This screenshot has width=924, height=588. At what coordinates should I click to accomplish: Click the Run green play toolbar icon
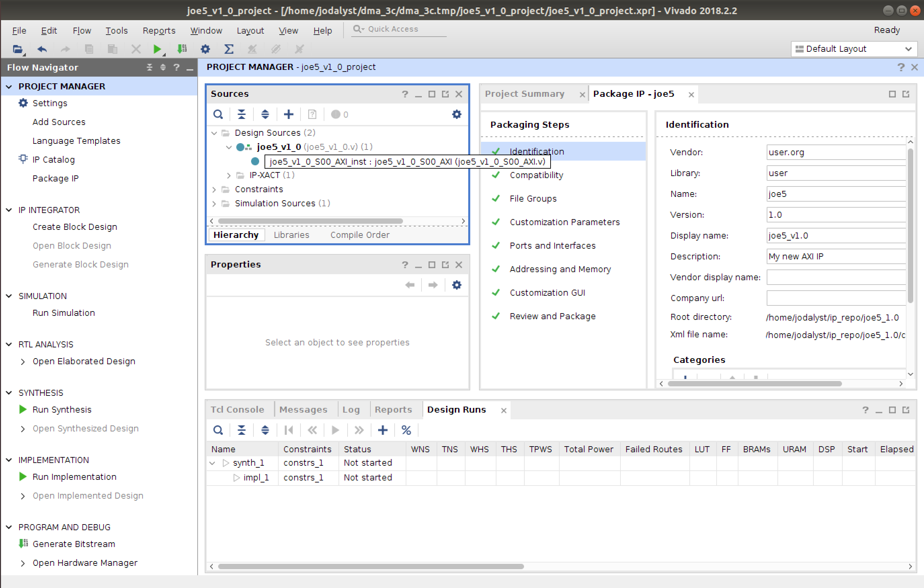point(157,49)
